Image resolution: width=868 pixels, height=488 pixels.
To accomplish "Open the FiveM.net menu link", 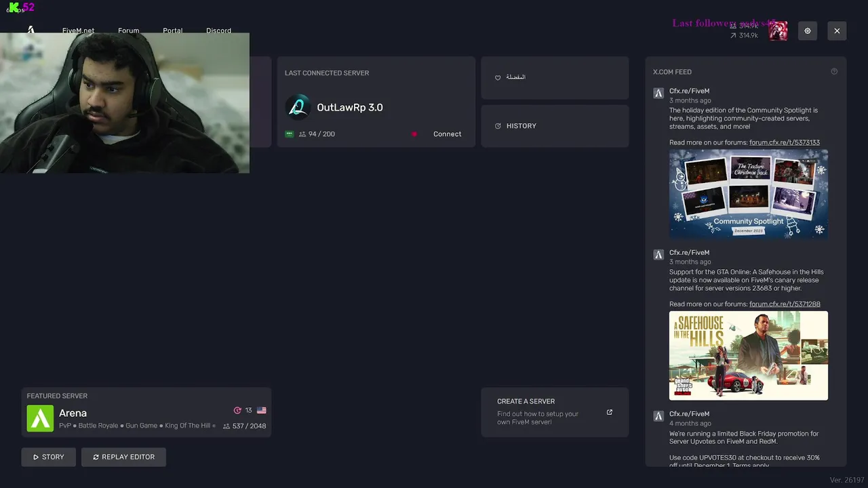I will pos(78,30).
